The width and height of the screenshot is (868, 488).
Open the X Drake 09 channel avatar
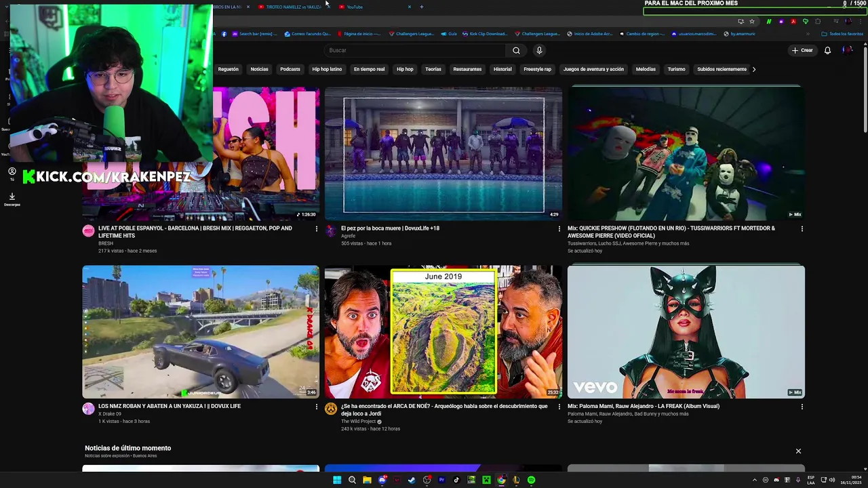88,409
